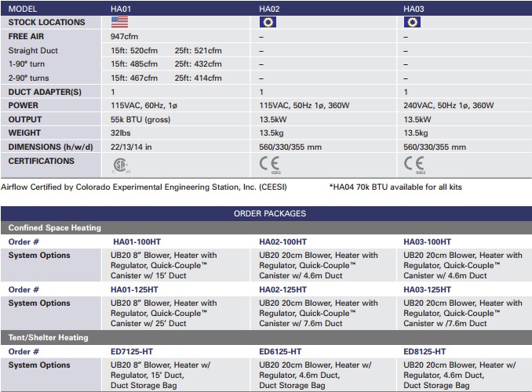Click the CE mark in the HA03 column
This screenshot has height=392, width=532.
[x=414, y=165]
